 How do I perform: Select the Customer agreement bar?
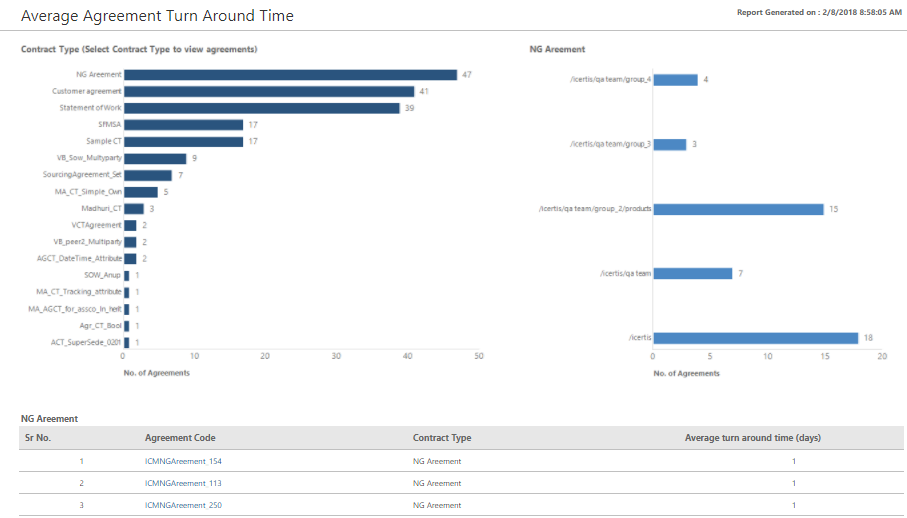coord(268,91)
